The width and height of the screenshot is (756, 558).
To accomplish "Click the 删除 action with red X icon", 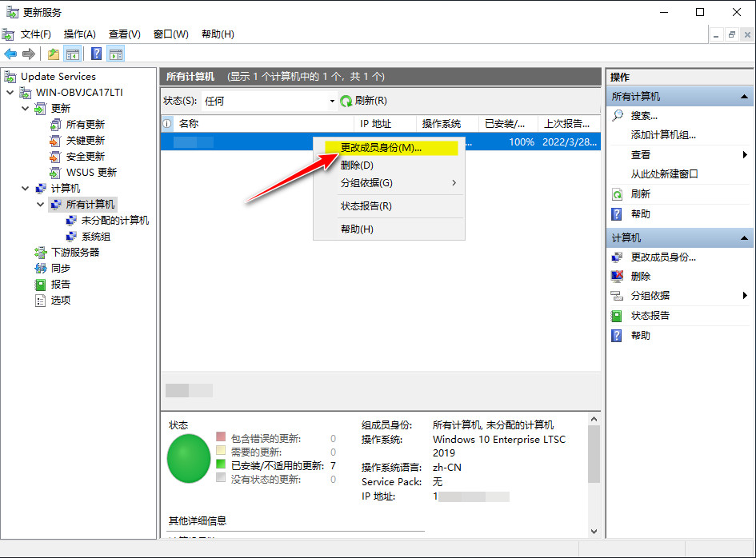I will 640,276.
